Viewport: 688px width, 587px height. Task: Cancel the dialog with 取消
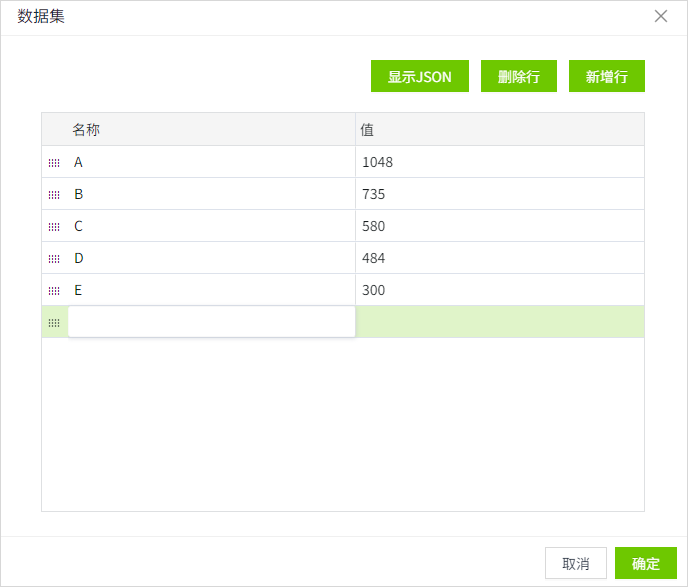point(576,563)
